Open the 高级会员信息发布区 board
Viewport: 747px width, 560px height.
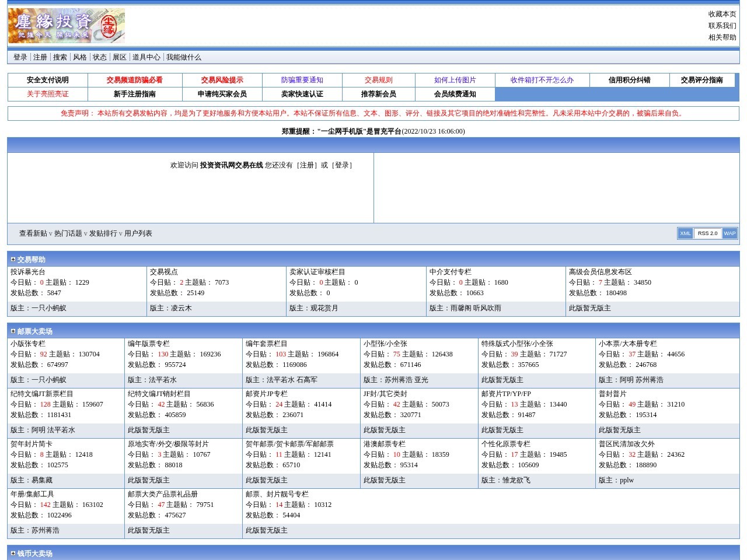point(601,272)
